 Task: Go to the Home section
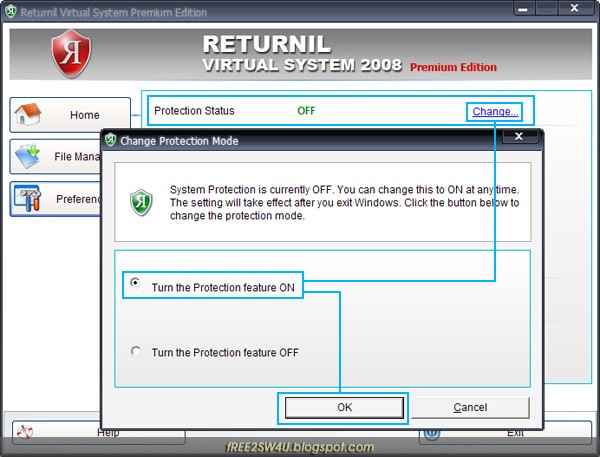click(x=70, y=114)
